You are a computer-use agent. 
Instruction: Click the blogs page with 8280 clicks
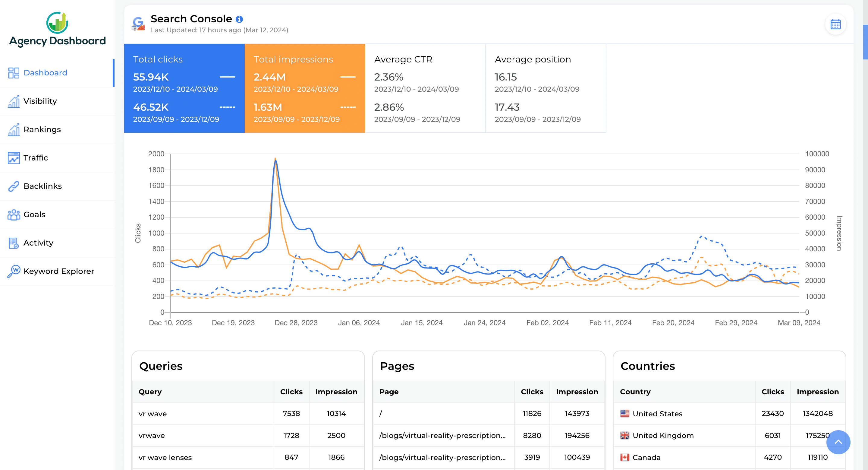click(x=489, y=436)
